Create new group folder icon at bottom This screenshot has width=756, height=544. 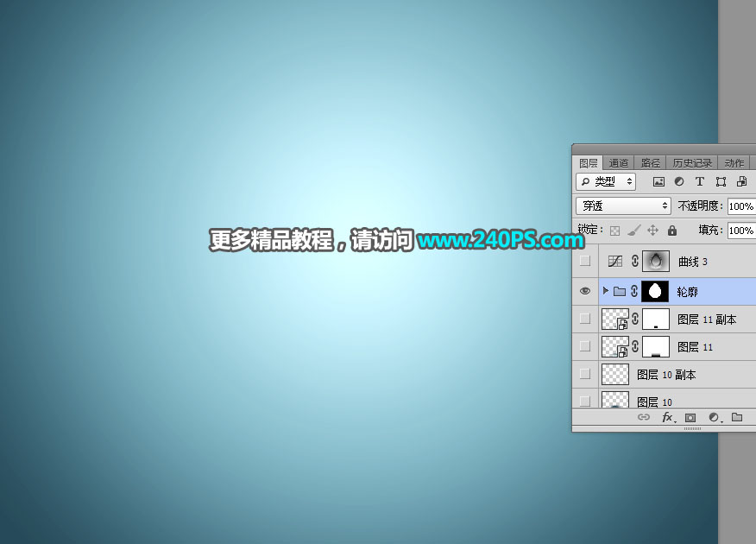coord(737,417)
